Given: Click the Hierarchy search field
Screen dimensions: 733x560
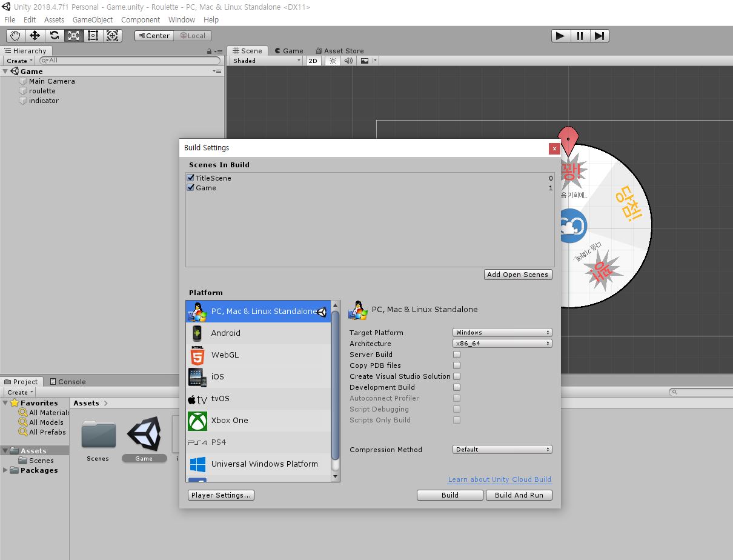Looking at the screenshot, I should [130, 61].
